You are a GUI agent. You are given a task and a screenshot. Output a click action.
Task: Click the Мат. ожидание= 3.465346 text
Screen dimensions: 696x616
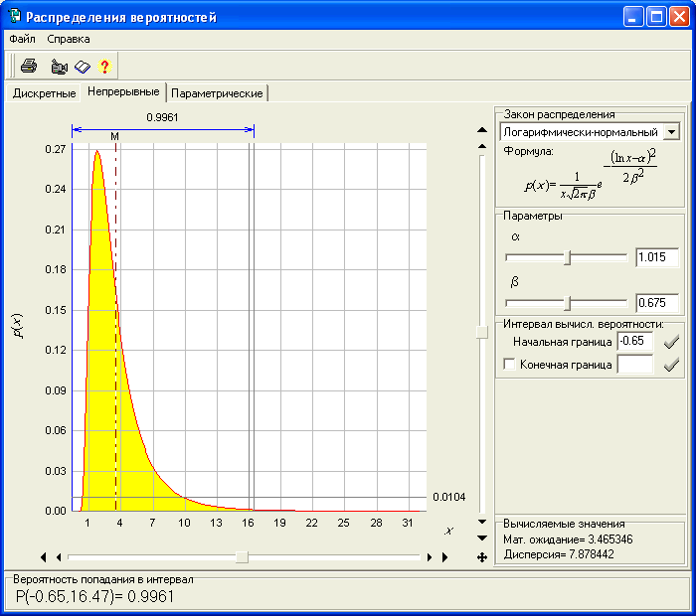tap(568, 539)
